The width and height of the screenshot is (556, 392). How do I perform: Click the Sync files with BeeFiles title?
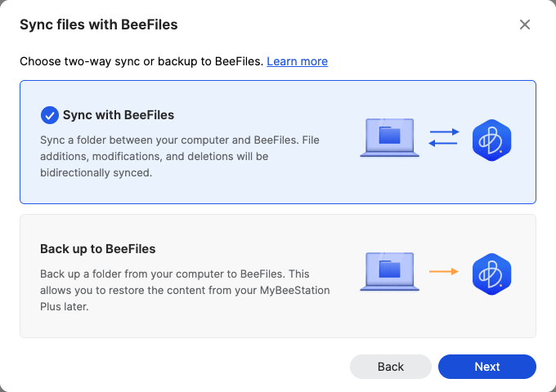(x=99, y=24)
